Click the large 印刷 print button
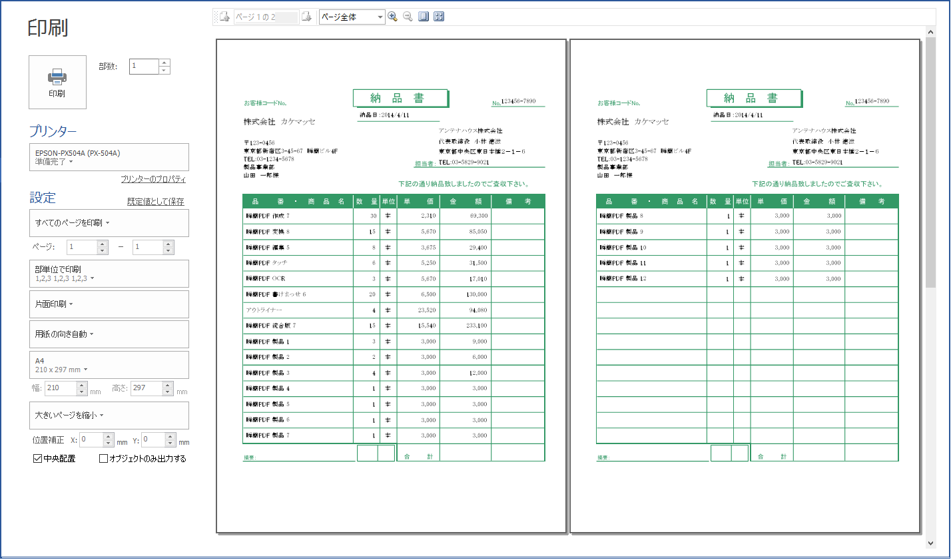951x560 pixels. 57,82
